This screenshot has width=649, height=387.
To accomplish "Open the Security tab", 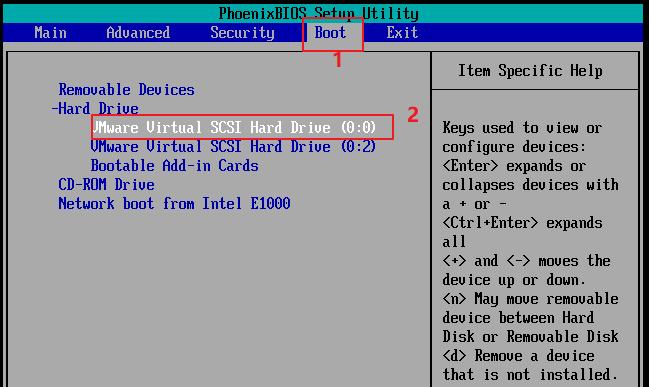I will click(243, 33).
